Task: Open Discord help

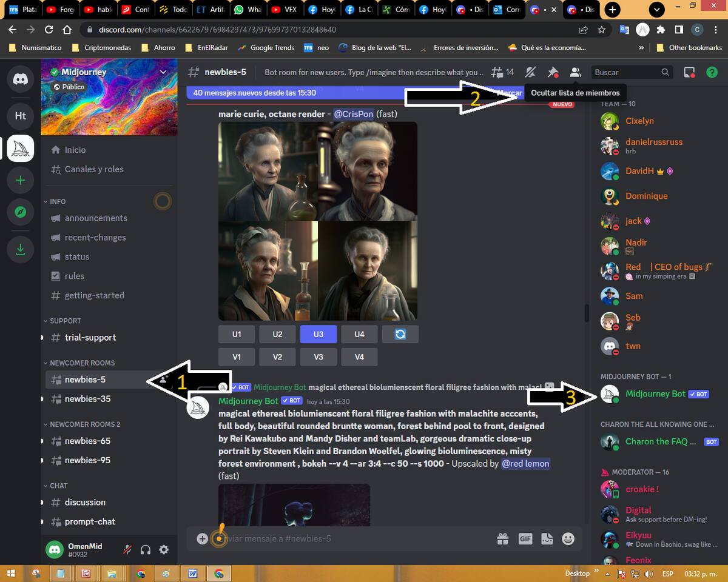Action: pyautogui.click(x=712, y=72)
